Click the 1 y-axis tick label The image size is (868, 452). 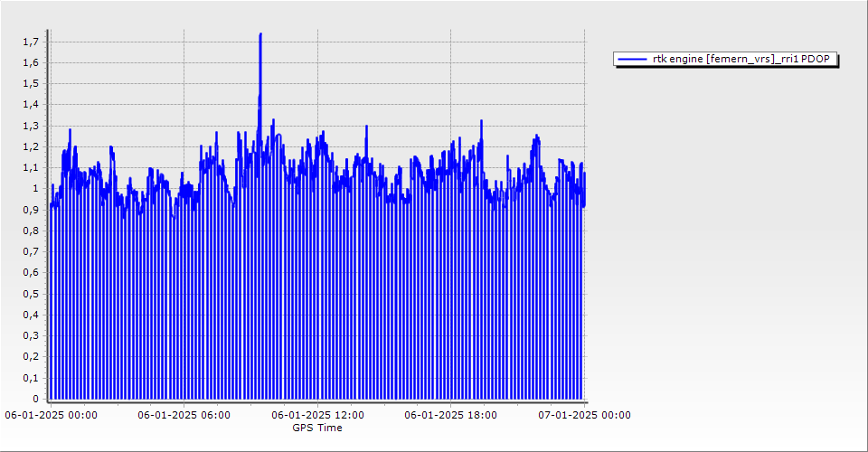[35, 189]
